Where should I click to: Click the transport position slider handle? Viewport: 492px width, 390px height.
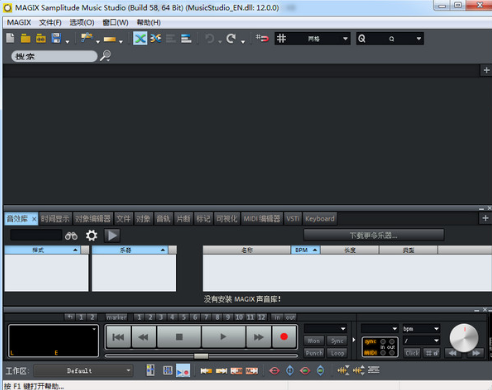click(201, 356)
